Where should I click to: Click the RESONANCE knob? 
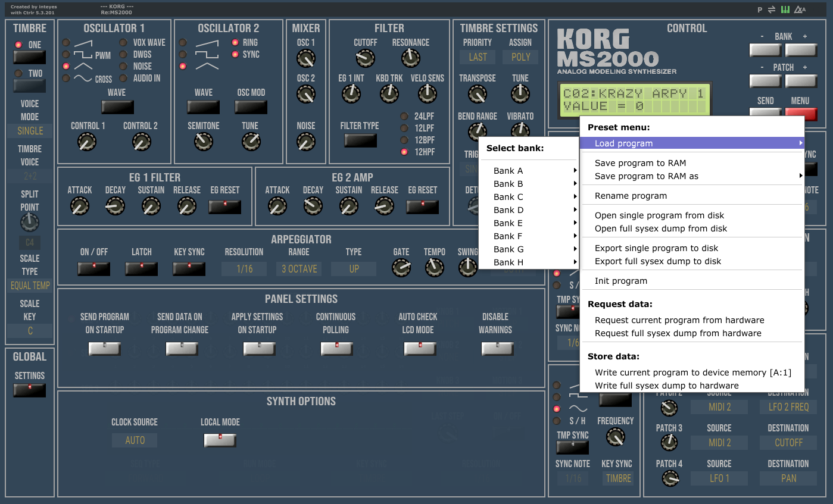coord(410,58)
